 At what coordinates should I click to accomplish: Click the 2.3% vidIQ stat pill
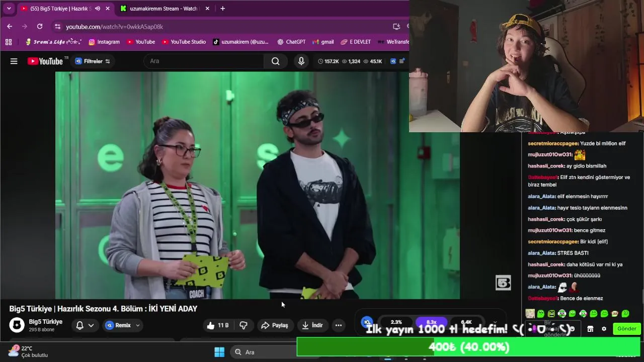(x=396, y=322)
